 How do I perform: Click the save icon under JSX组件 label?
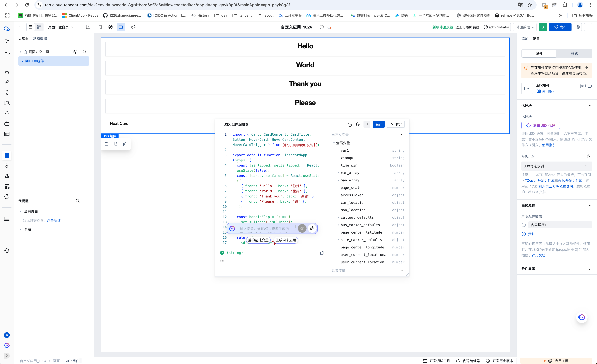tap(106, 144)
